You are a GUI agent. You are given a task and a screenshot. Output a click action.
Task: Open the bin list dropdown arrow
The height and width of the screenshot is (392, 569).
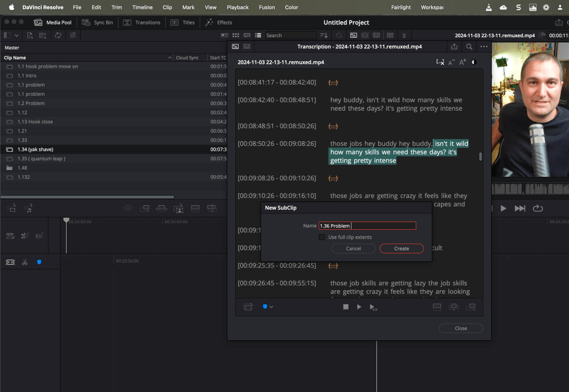(x=16, y=36)
